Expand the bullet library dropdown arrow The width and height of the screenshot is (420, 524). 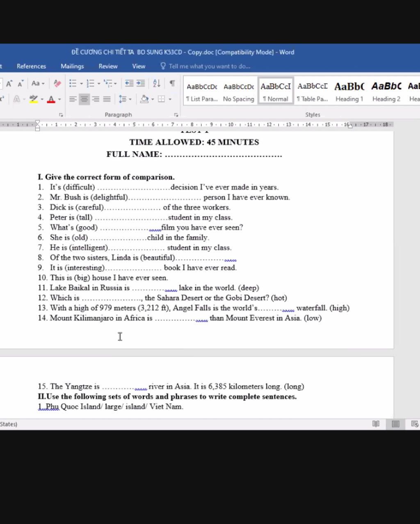tap(81, 84)
